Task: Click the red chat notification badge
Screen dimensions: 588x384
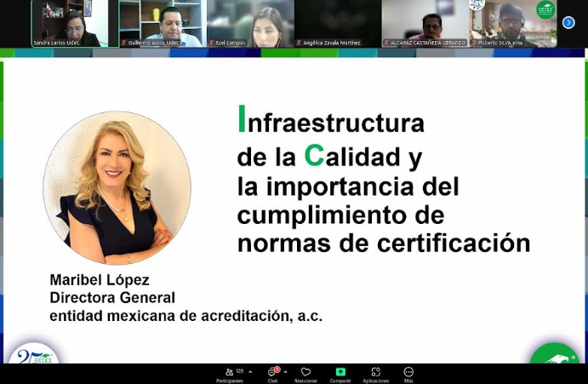Action: [x=277, y=369]
